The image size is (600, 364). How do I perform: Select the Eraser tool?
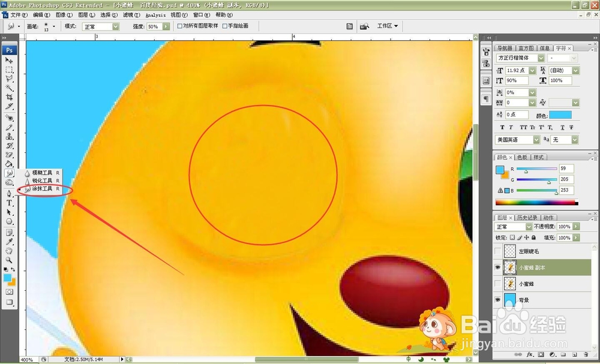pyautogui.click(x=9, y=155)
